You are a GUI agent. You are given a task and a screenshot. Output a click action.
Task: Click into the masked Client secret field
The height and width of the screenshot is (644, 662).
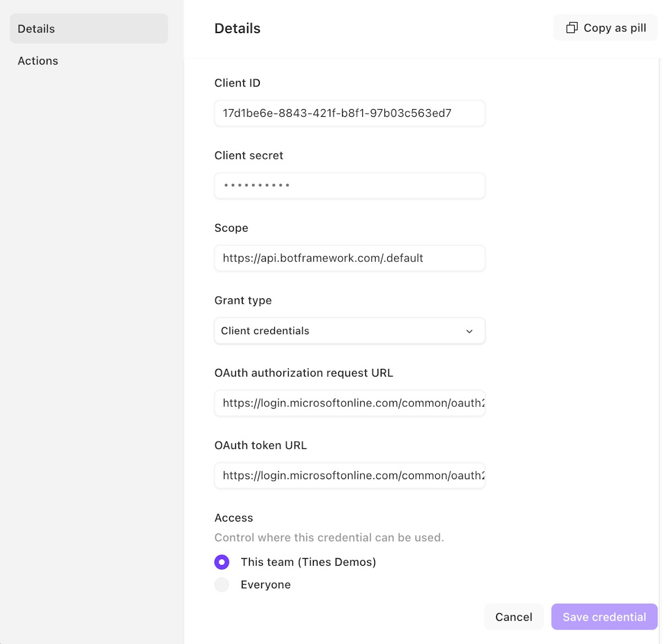point(349,186)
